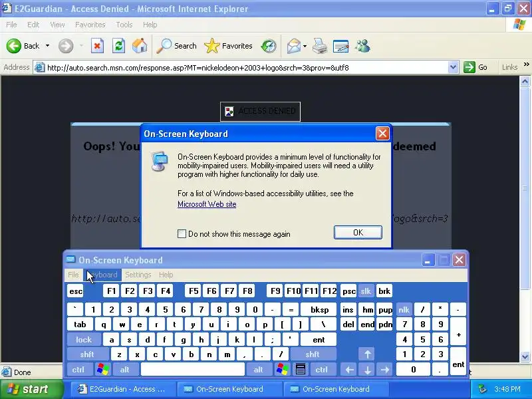The width and height of the screenshot is (532, 399).
Task: Click the Refresh page icon
Action: click(118, 46)
